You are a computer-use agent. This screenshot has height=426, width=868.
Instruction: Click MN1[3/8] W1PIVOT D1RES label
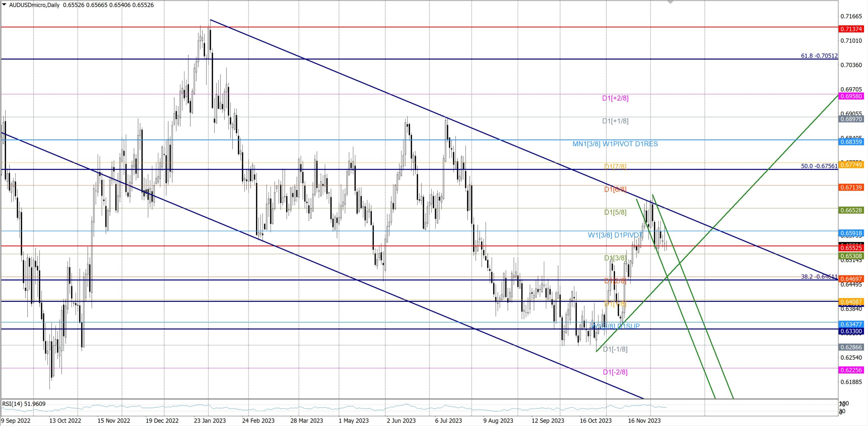(615, 144)
